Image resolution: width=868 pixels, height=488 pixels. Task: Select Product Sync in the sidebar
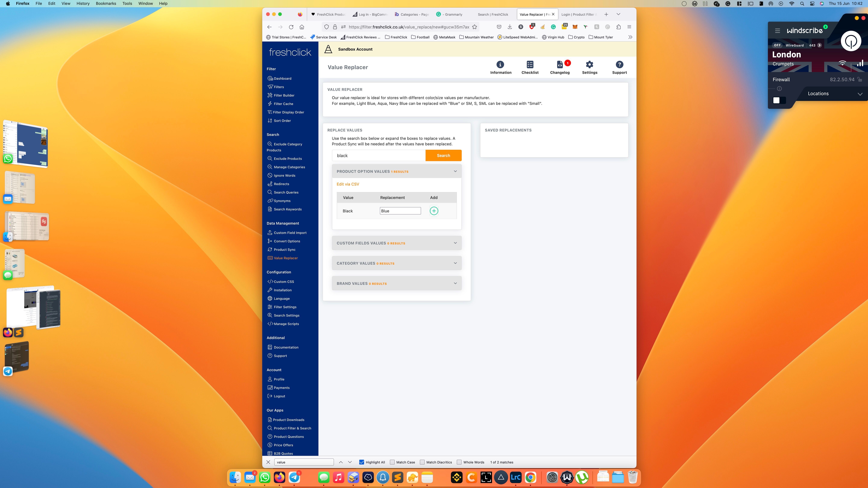point(284,249)
